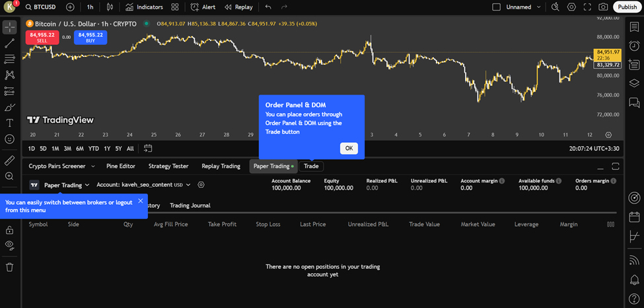Select the brush drawing tool
Image resolution: width=644 pixels, height=308 pixels.
(x=9, y=107)
